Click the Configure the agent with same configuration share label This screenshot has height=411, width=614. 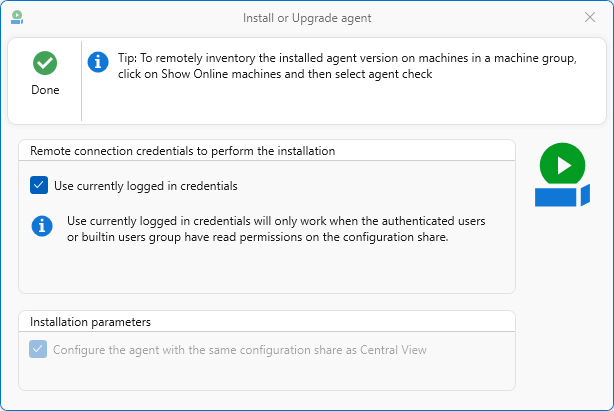(239, 350)
